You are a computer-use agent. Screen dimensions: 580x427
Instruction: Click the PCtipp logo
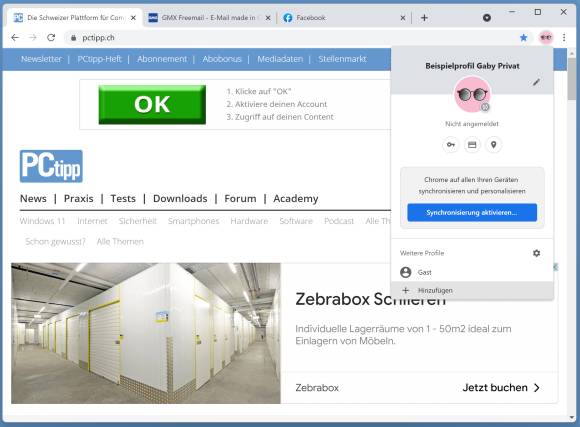coord(51,166)
